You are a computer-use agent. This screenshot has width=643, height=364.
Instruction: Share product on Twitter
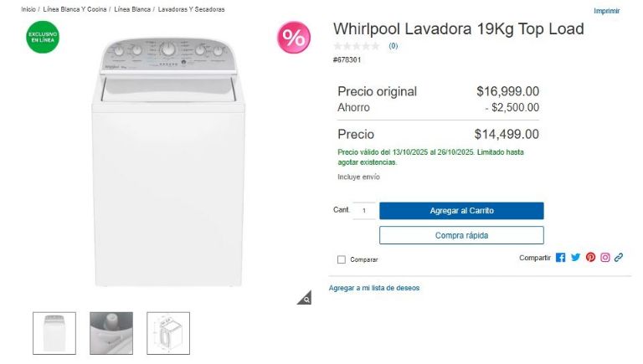576,258
